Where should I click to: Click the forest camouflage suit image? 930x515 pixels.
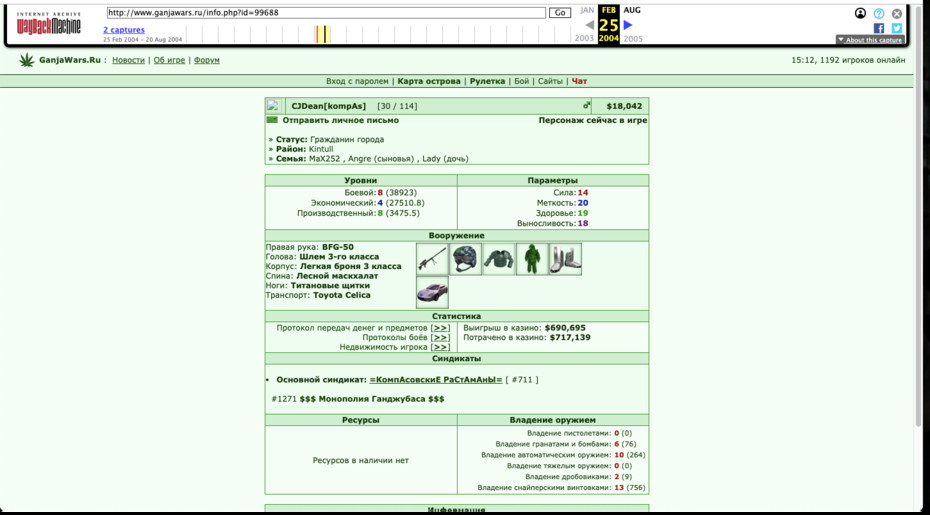pyautogui.click(x=531, y=259)
